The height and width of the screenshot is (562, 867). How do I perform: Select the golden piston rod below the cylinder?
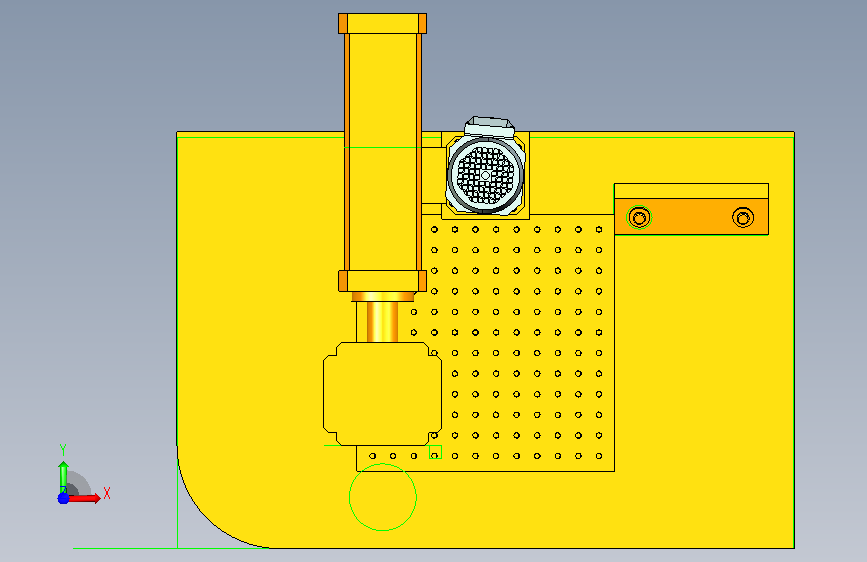point(383,322)
